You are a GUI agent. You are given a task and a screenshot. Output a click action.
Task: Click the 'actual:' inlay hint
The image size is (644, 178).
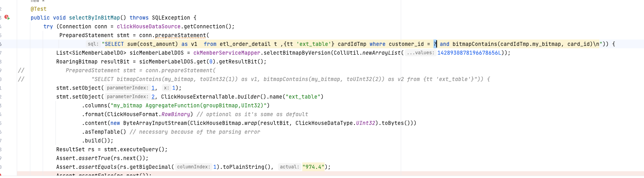tap(289, 167)
